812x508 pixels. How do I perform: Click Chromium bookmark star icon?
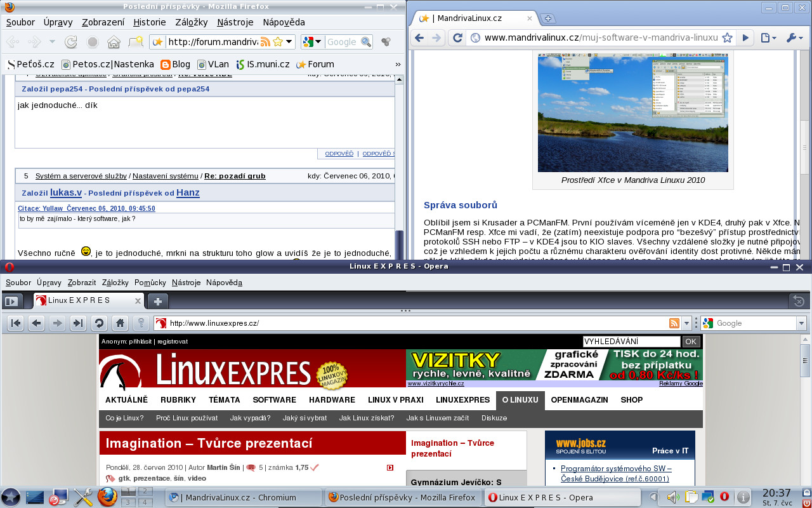coord(727,38)
